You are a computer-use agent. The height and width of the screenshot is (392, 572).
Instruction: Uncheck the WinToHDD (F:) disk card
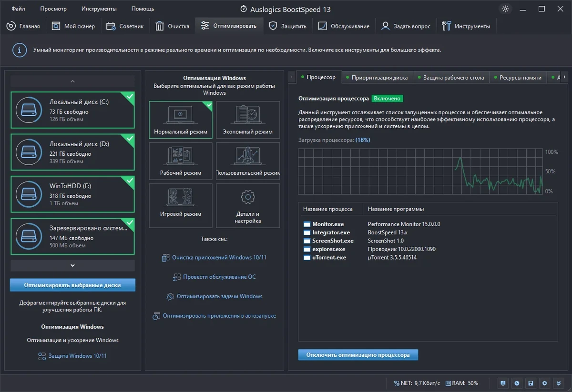[x=72, y=194]
